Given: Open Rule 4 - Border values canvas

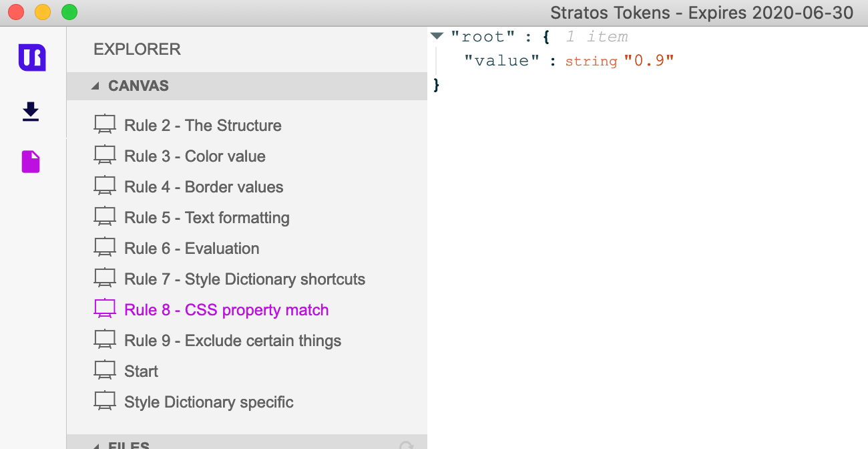Looking at the screenshot, I should tap(204, 187).
